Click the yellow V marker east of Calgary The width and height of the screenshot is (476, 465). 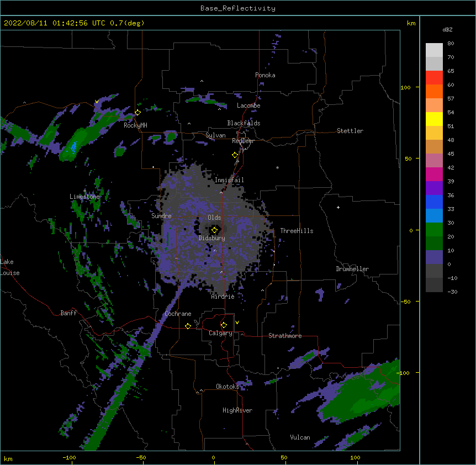coord(237,323)
